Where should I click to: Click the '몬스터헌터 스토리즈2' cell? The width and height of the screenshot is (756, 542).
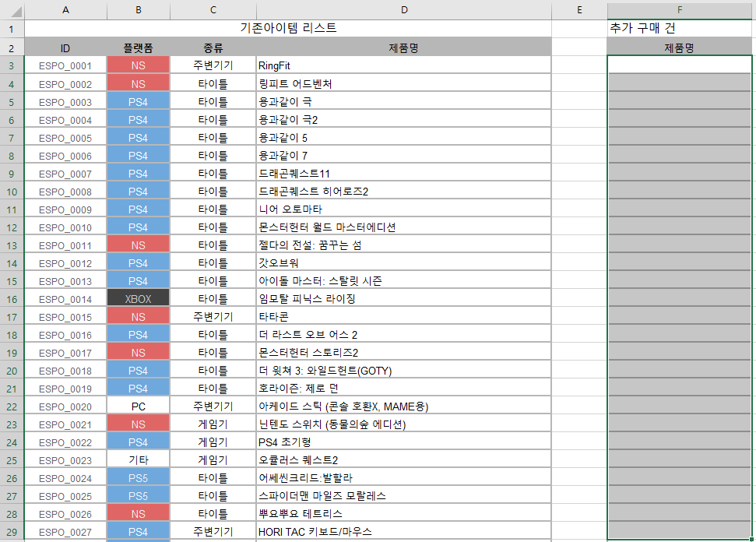point(404,353)
